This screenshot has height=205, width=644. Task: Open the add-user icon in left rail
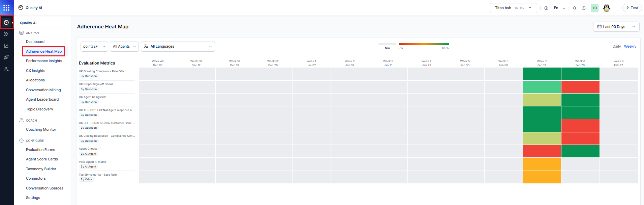click(x=6, y=69)
